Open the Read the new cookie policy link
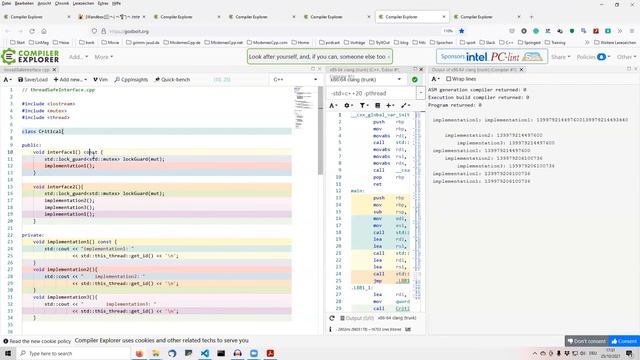Screen dimensions: 640x360 (37, 341)
